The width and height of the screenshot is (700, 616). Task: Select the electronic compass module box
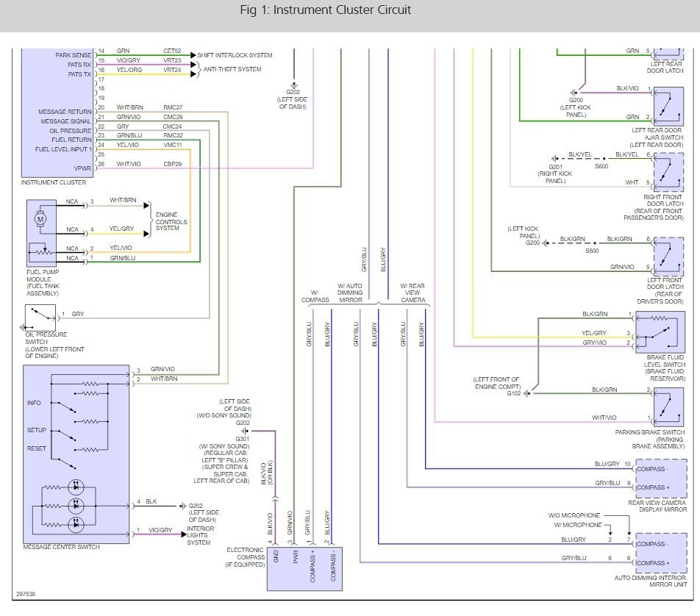[x=306, y=567]
